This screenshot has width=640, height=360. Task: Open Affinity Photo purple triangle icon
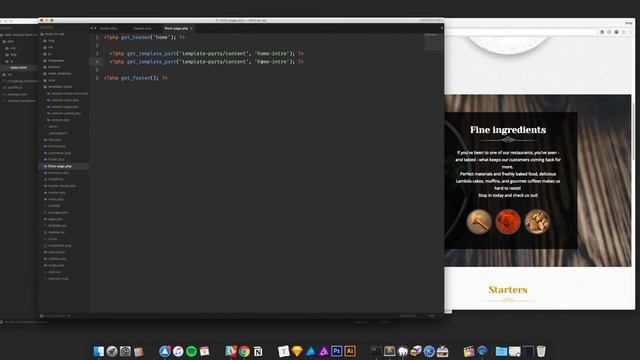coord(324,351)
